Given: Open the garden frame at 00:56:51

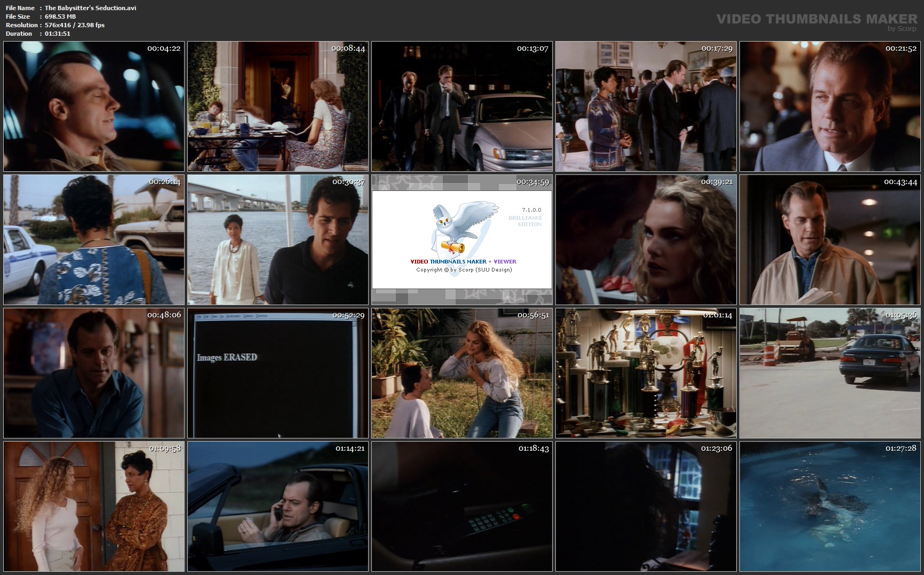Looking at the screenshot, I should coord(462,373).
